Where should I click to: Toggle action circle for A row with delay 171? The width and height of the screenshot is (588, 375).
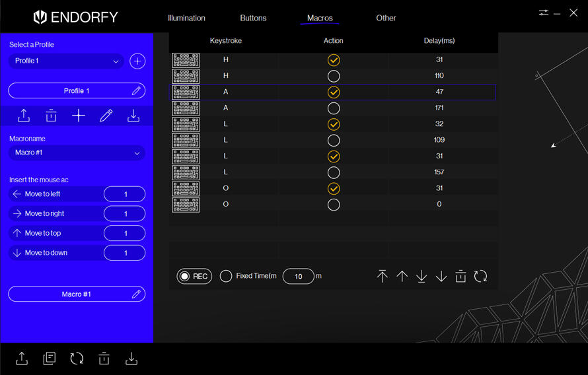pyautogui.click(x=334, y=108)
